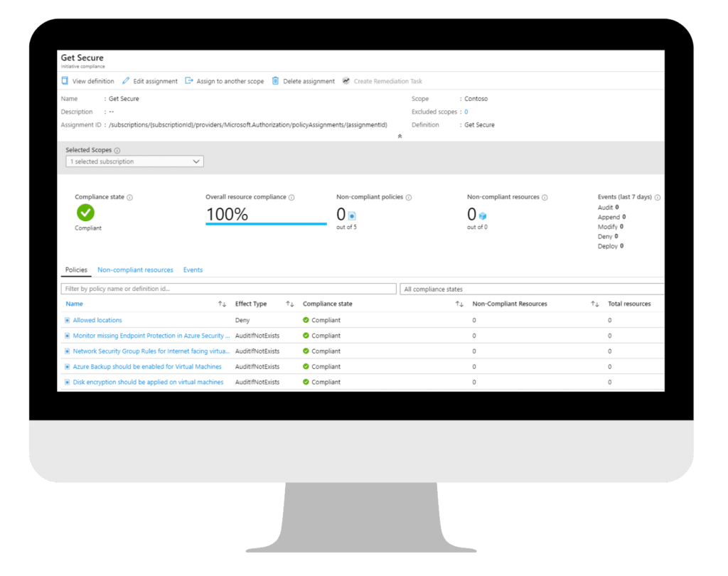728x576 pixels.
Task: Open the selected subscription scope dropdown
Action: pyautogui.click(x=134, y=161)
